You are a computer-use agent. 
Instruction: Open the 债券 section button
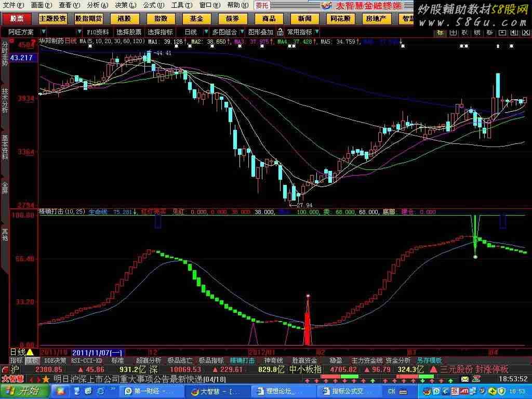coord(232,19)
